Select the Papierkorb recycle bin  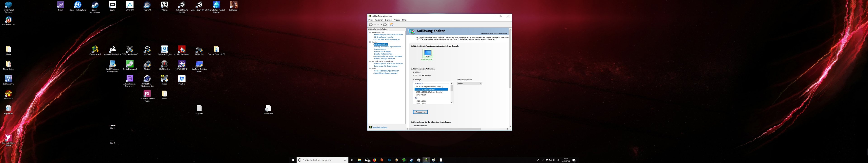(8, 110)
